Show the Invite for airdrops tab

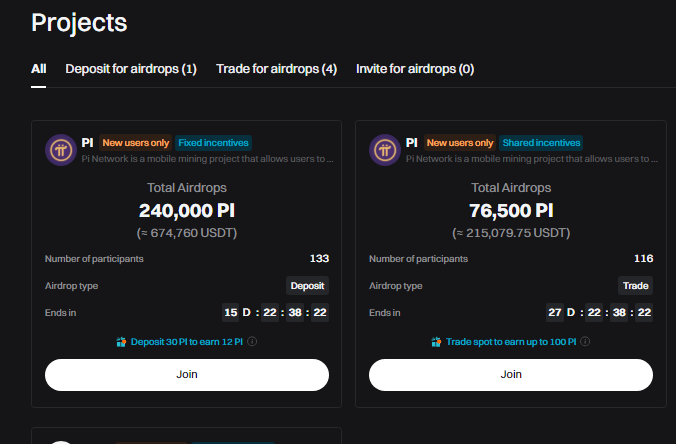point(415,69)
